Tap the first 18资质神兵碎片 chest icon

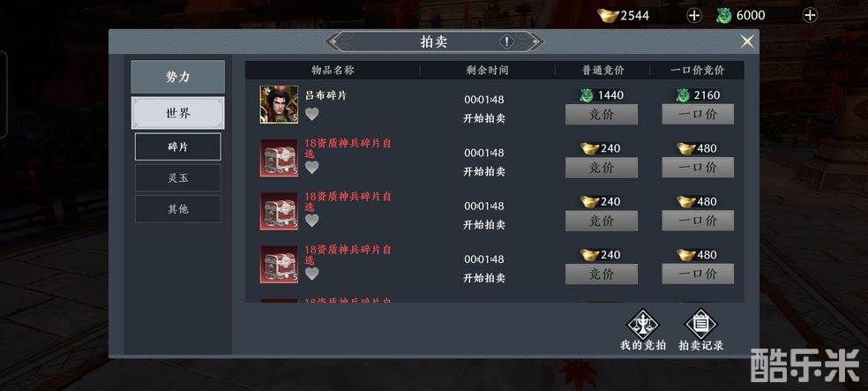279,158
